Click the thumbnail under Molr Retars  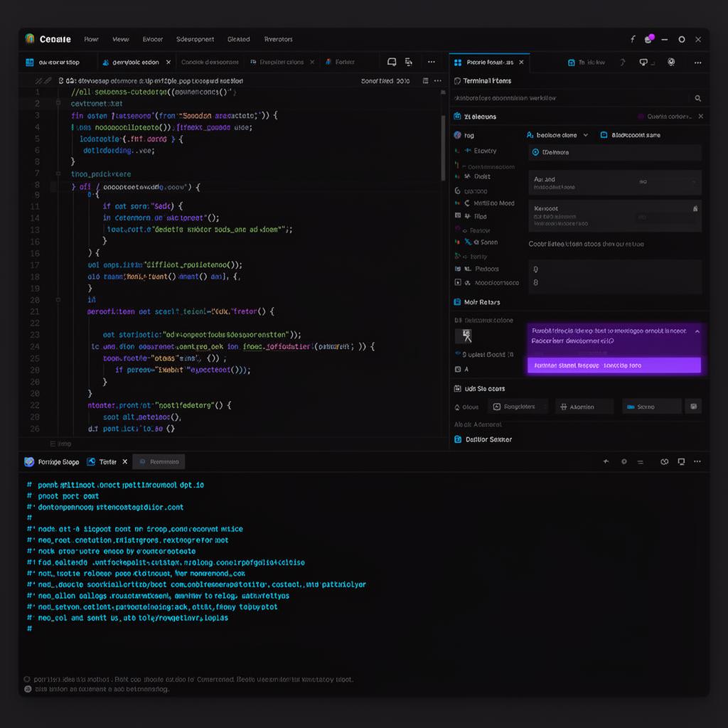pos(465,336)
